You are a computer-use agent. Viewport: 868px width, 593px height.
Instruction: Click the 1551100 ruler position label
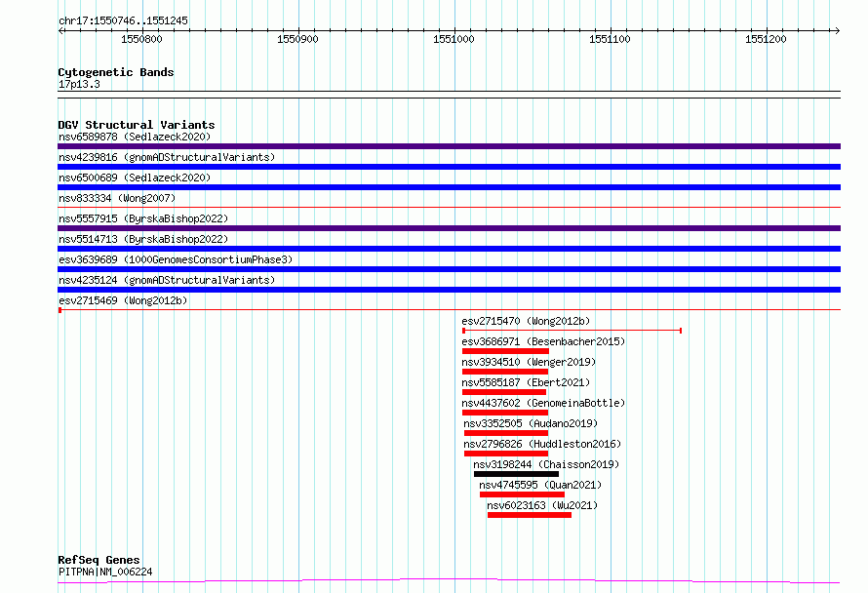pos(610,39)
